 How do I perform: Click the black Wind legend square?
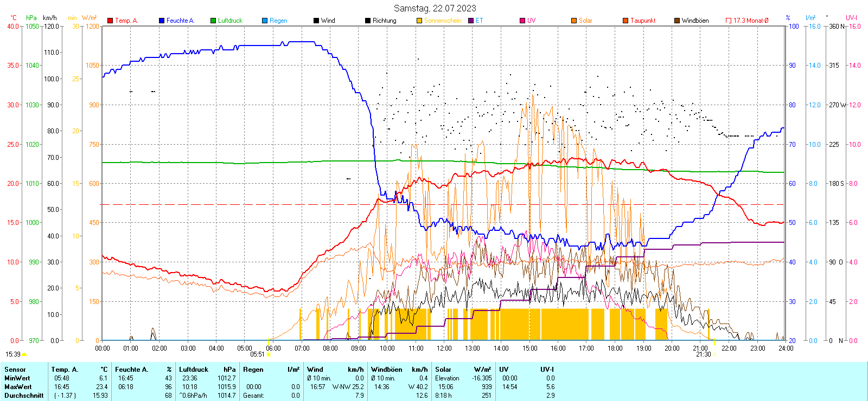click(x=316, y=21)
